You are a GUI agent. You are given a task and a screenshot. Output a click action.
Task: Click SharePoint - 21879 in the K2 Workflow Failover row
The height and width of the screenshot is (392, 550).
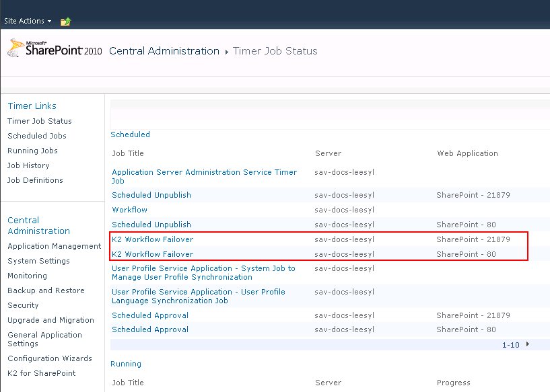473,239
